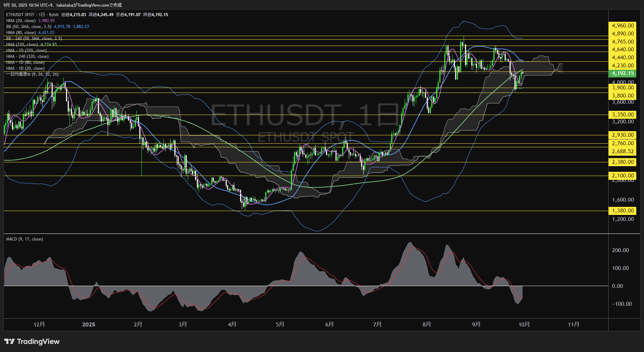This screenshot has width=644, height=352.
Task: Click the 6月 time axis label
Action: coord(329,325)
